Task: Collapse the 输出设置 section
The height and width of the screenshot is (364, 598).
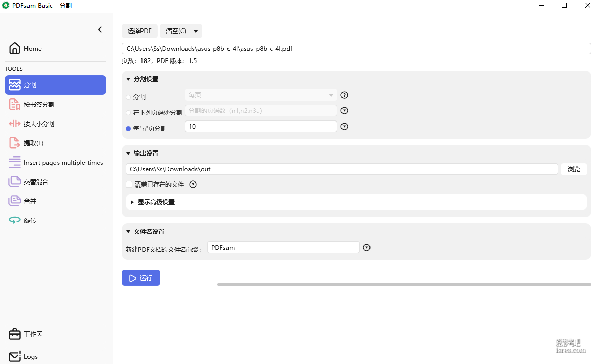Action: 128,154
